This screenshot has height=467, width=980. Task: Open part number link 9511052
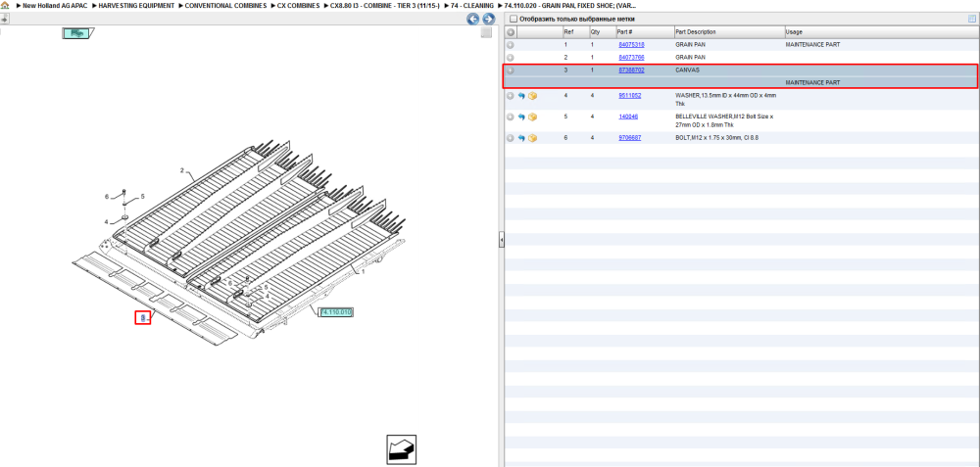click(629, 96)
